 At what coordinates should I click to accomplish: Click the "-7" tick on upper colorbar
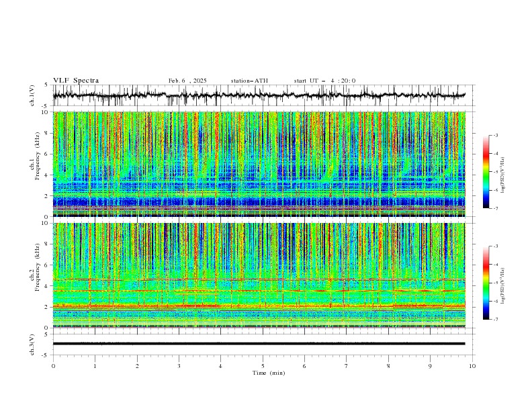point(496,208)
